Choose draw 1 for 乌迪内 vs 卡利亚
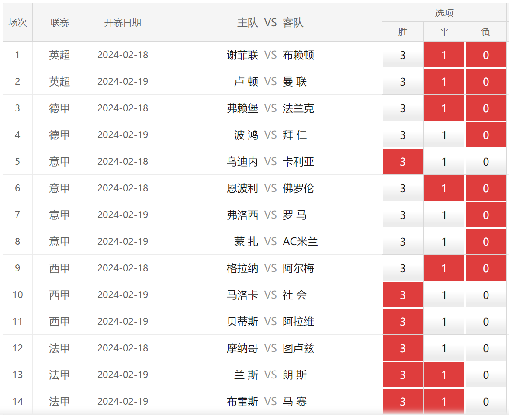The image size is (509, 420). (x=444, y=161)
